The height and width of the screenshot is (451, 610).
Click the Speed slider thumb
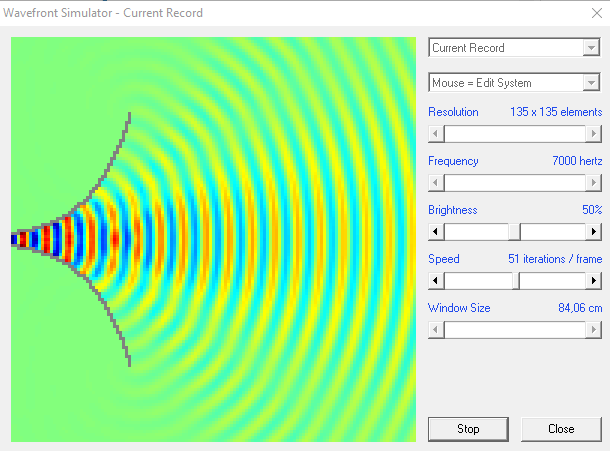coord(516,281)
